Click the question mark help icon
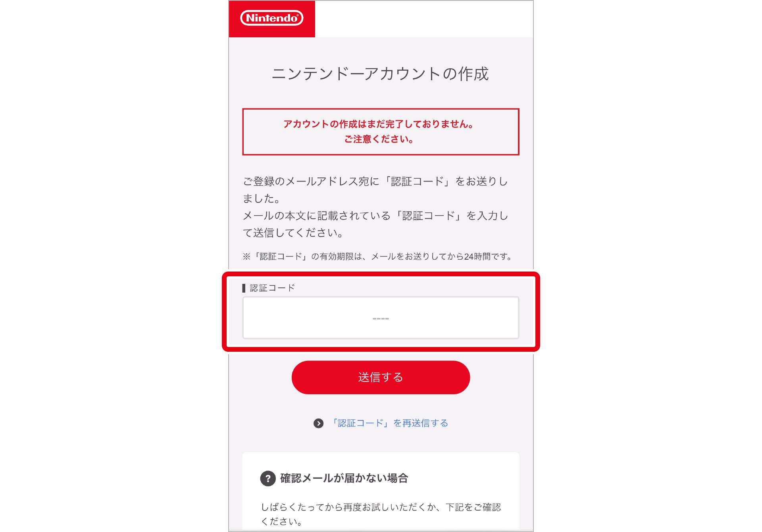Screen dimensions: 762x532 (x=268, y=478)
